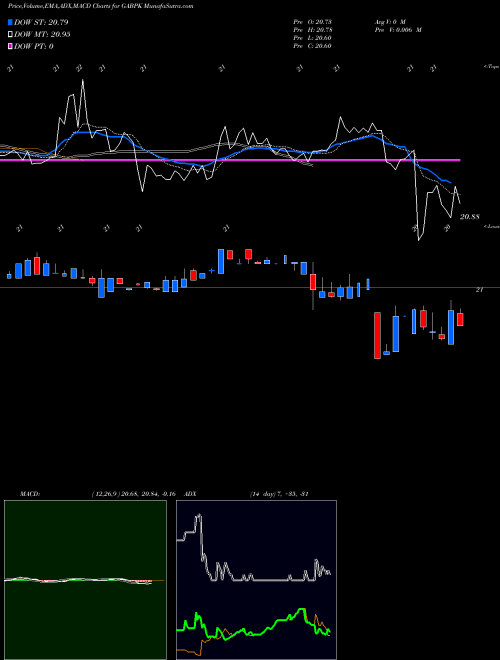Click the tall blue candlestick at mid-chart peak
Viewport: 500px width, 660px height.
221,261
